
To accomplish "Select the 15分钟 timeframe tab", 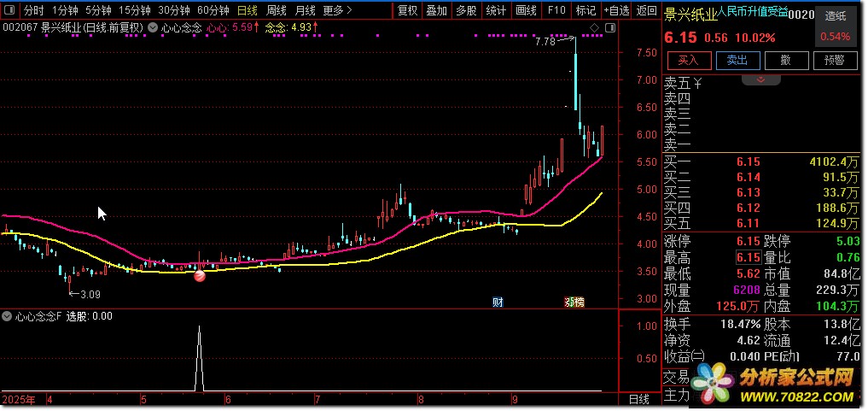I will point(135,11).
